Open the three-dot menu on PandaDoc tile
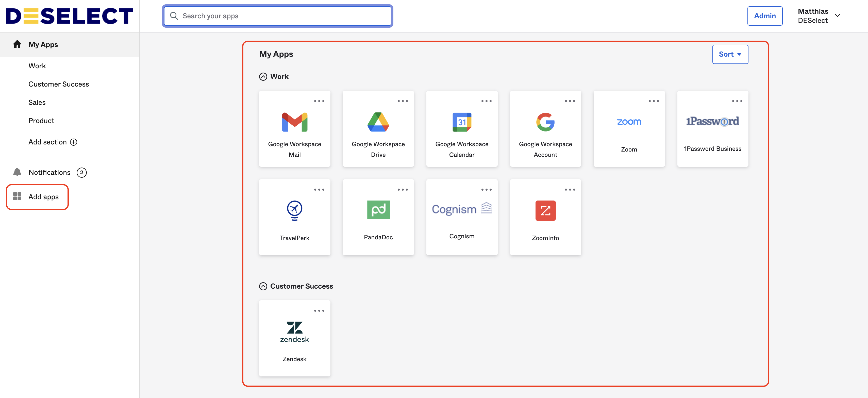The image size is (868, 398). [x=402, y=190]
